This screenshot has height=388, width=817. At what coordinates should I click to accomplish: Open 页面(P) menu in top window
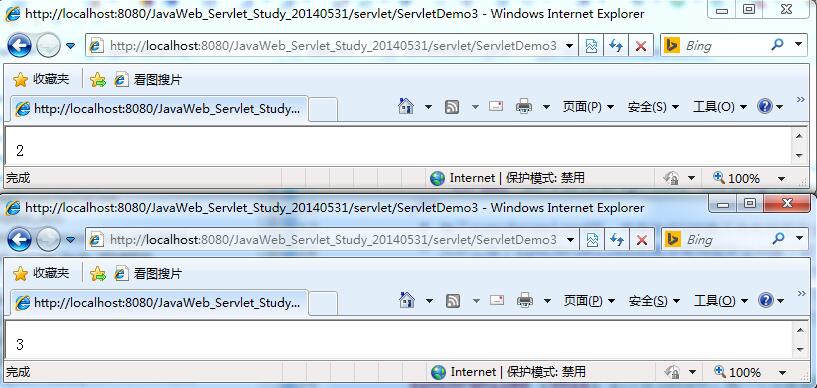(x=588, y=107)
